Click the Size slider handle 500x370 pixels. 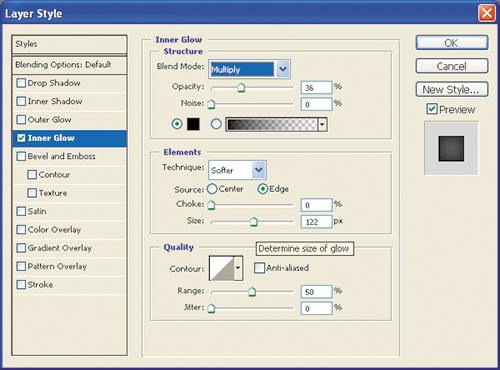pyautogui.click(x=254, y=222)
